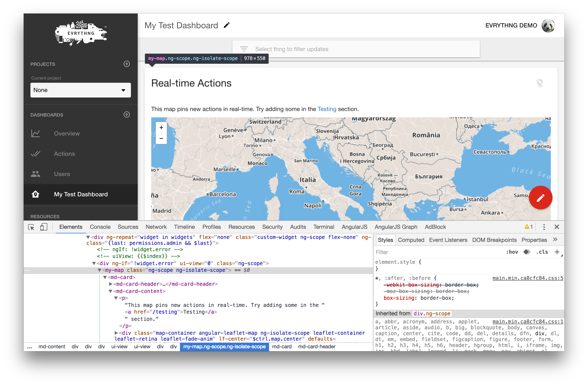Toggle the :hov element state option

[x=512, y=252]
